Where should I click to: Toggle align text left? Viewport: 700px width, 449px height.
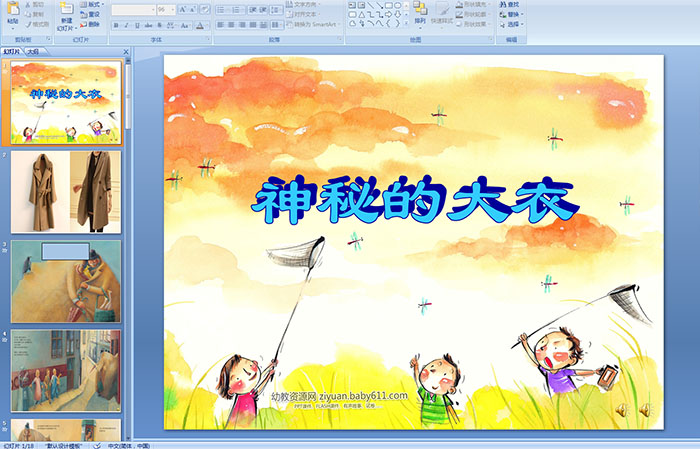(221, 25)
